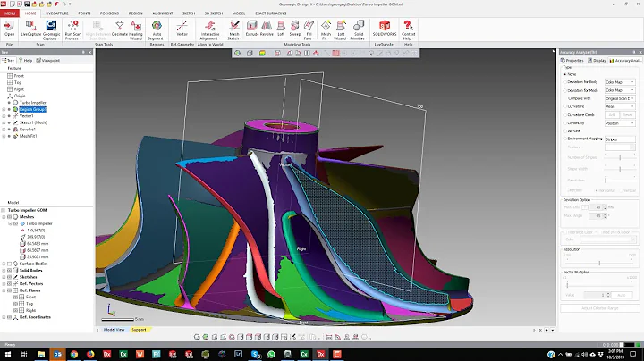The height and width of the screenshot is (361, 644).
Task: Open Deviation for Mesh Color Map dropdown
Action: click(620, 90)
